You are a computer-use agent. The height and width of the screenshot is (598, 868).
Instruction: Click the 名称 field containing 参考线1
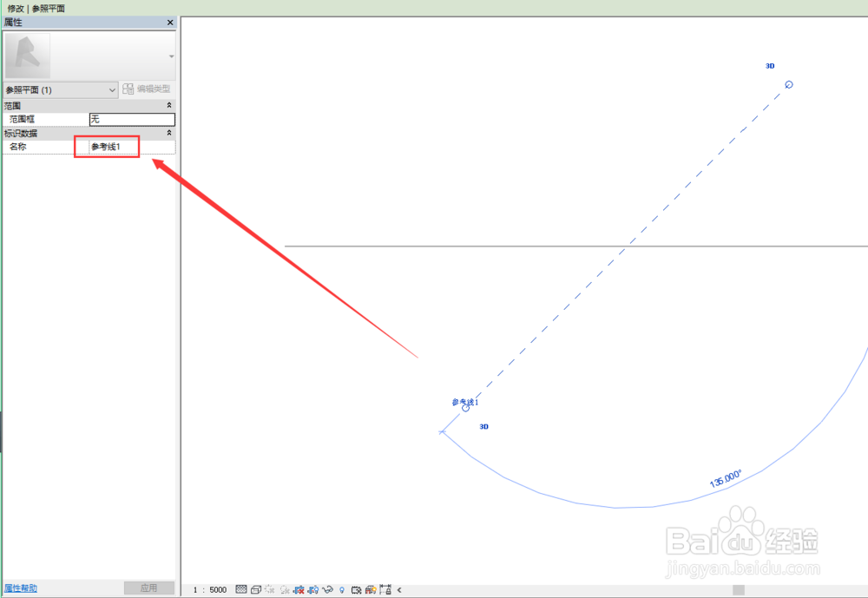[132, 147]
